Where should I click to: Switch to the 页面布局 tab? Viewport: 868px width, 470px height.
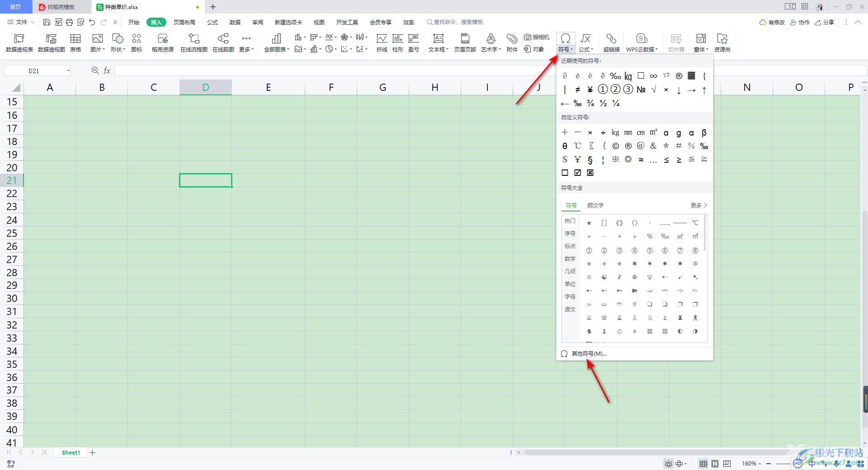tap(184, 22)
